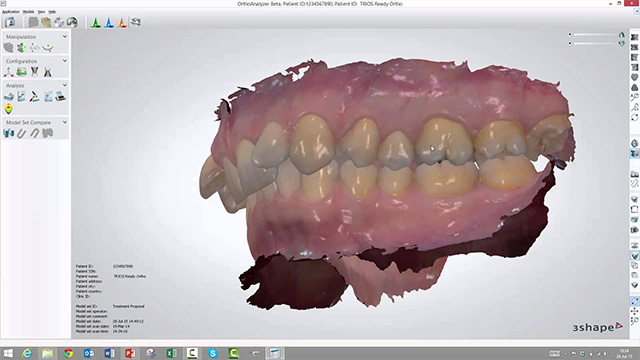Open the Windows Start button
This screenshot has width=640, height=360.
tap(8, 353)
